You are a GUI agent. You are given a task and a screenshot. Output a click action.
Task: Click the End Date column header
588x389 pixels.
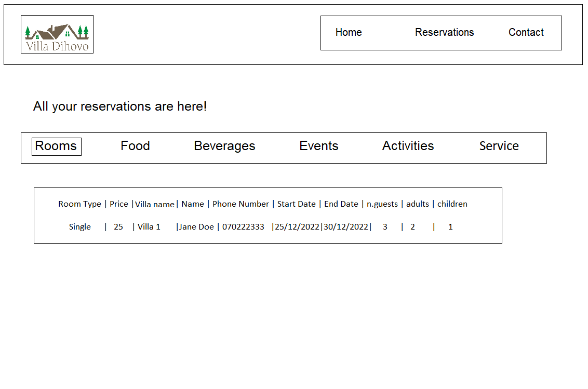tap(341, 204)
